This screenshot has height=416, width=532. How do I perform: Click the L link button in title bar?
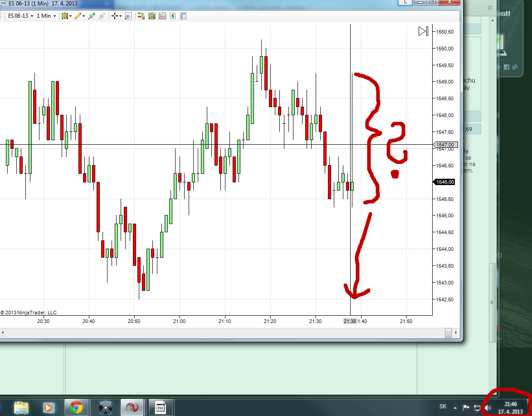tap(405, 2)
